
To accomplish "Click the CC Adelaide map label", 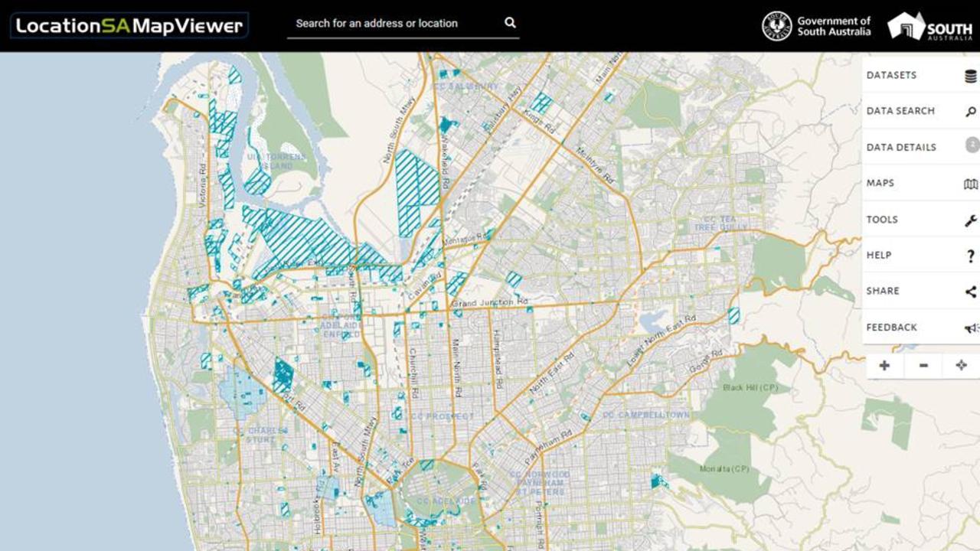I will [x=446, y=501].
